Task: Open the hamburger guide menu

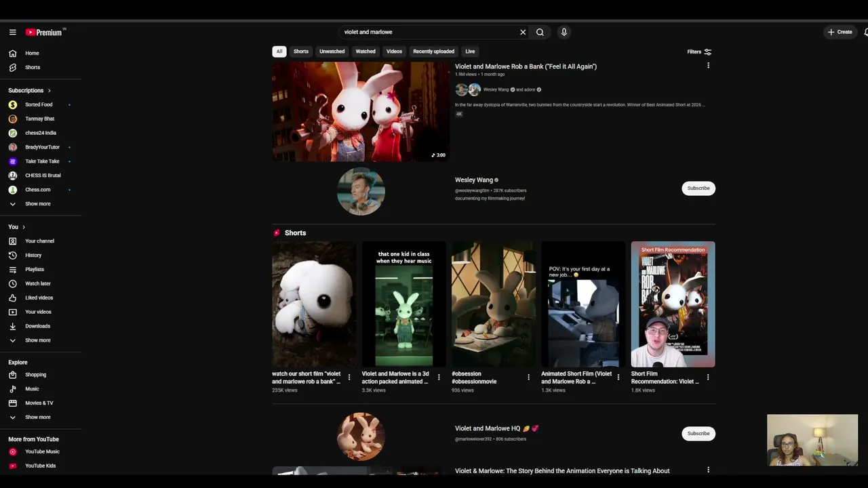Action: [12, 32]
